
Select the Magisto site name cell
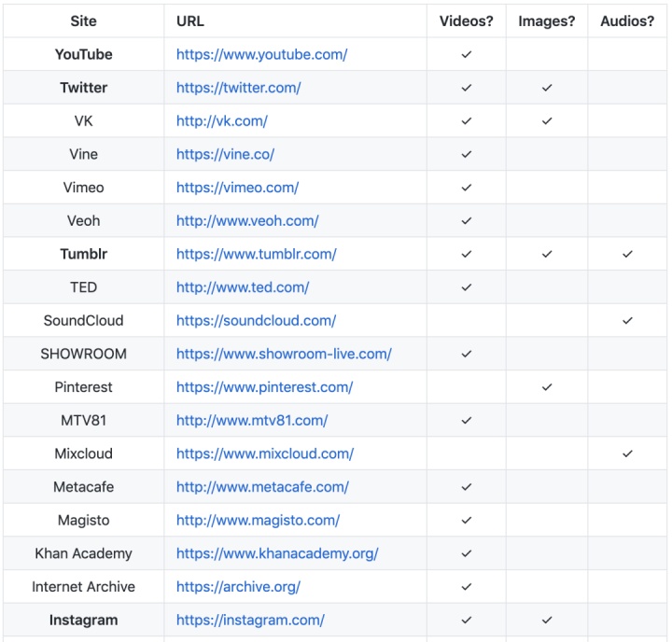84,521
